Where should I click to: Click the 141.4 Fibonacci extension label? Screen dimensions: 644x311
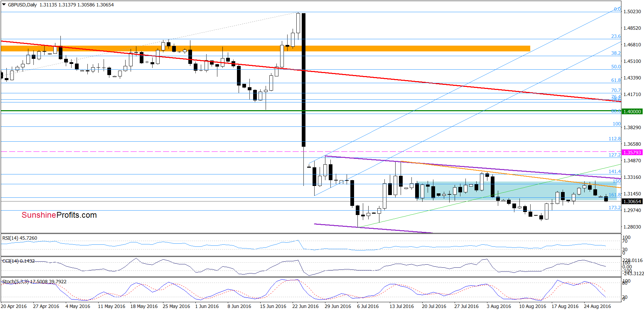[615, 171]
